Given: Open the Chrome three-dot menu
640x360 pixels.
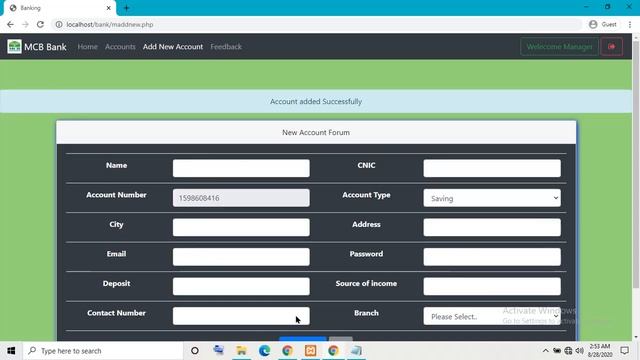Looking at the screenshot, I should tap(630, 24).
